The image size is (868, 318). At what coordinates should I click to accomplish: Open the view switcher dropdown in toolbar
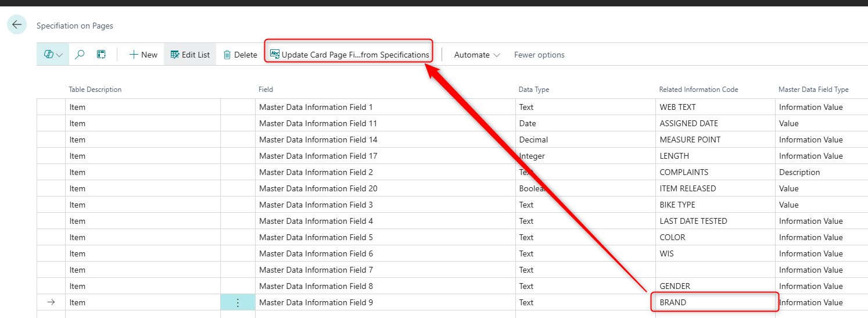tap(53, 55)
